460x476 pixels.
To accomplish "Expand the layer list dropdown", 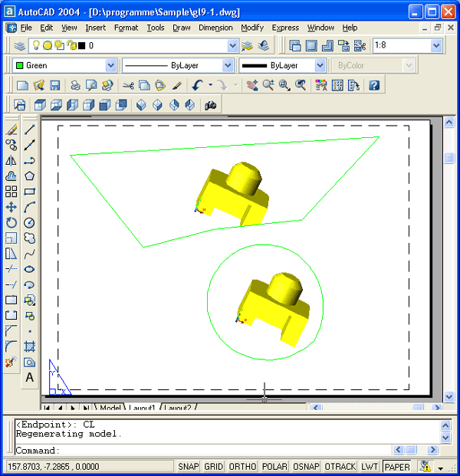I will 233,46.
